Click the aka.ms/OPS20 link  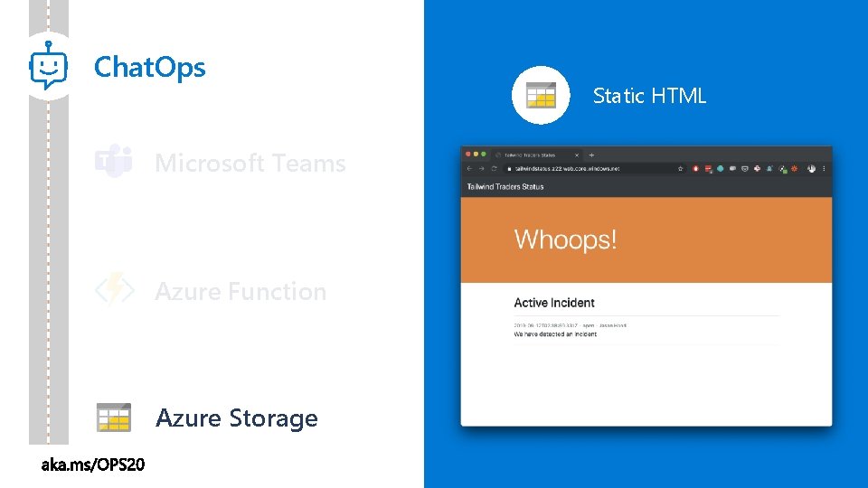(x=93, y=465)
